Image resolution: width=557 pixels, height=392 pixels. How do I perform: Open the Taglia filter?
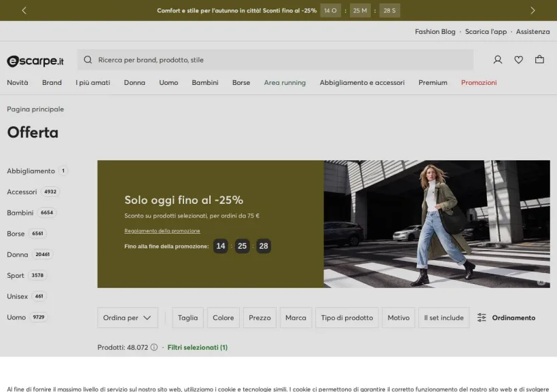pos(187,318)
